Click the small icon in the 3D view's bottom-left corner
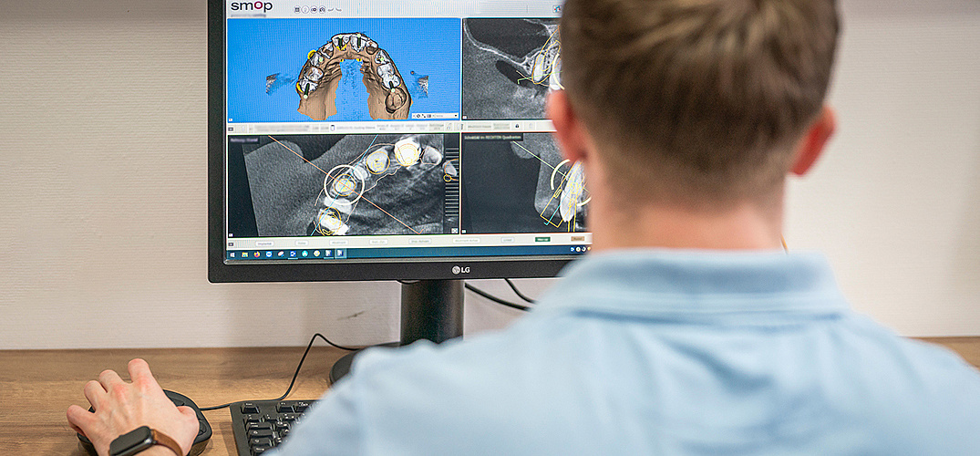The height and width of the screenshot is (456, 980). [232, 118]
